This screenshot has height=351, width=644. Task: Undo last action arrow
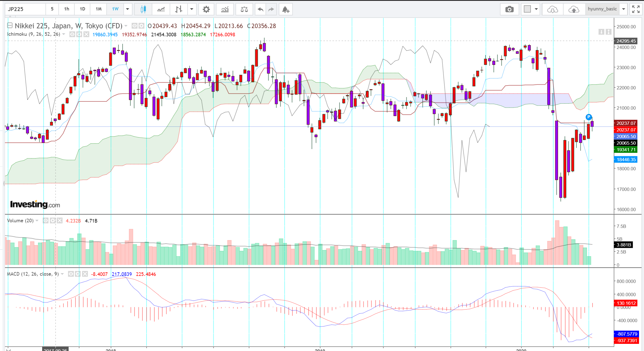tap(260, 9)
